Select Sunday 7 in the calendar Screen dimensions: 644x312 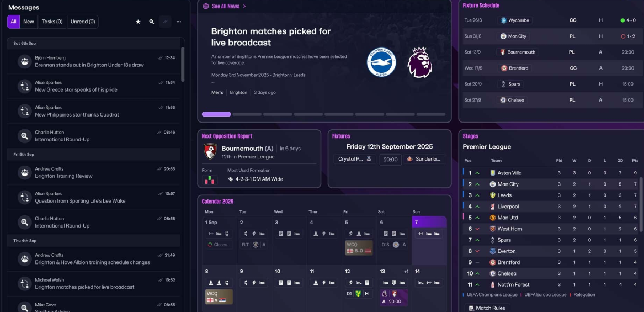pyautogui.click(x=429, y=240)
